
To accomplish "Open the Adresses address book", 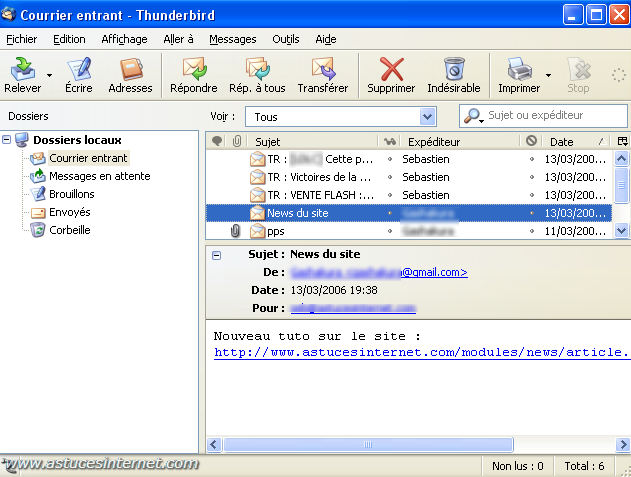I will (x=130, y=75).
